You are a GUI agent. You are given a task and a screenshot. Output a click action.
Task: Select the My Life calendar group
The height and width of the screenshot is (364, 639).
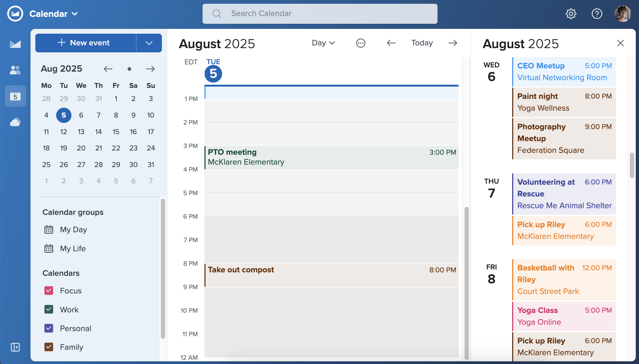pos(73,249)
